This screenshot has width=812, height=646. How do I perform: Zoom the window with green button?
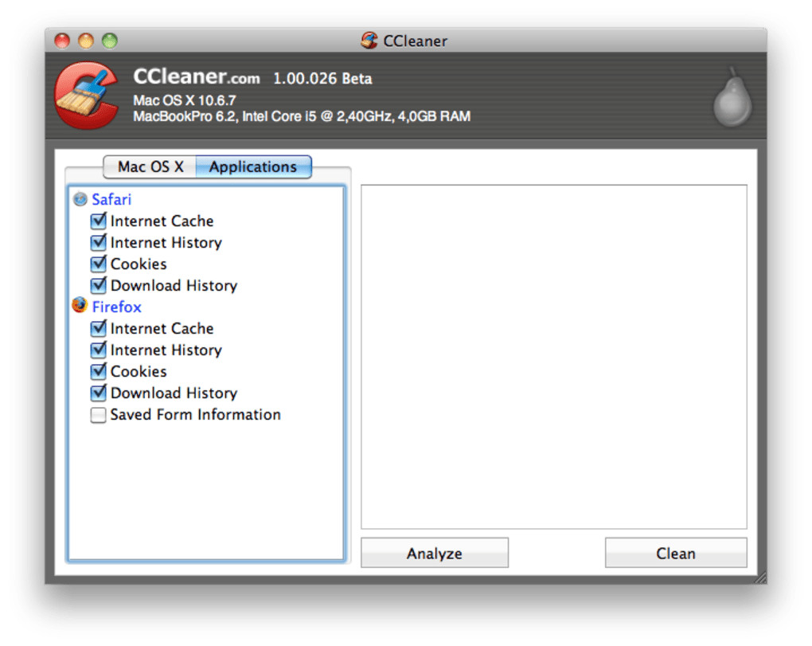110,41
